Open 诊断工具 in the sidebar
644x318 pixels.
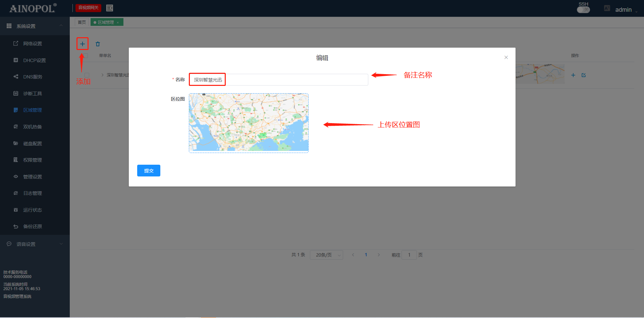point(32,94)
